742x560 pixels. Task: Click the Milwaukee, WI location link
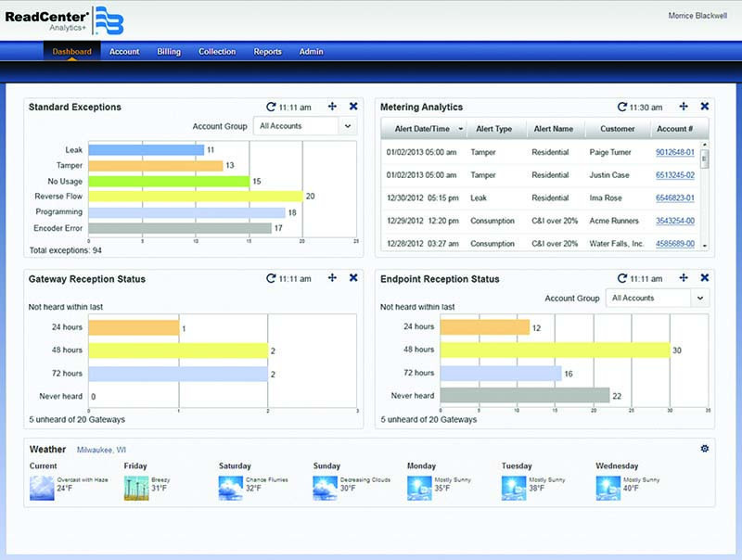100,450
